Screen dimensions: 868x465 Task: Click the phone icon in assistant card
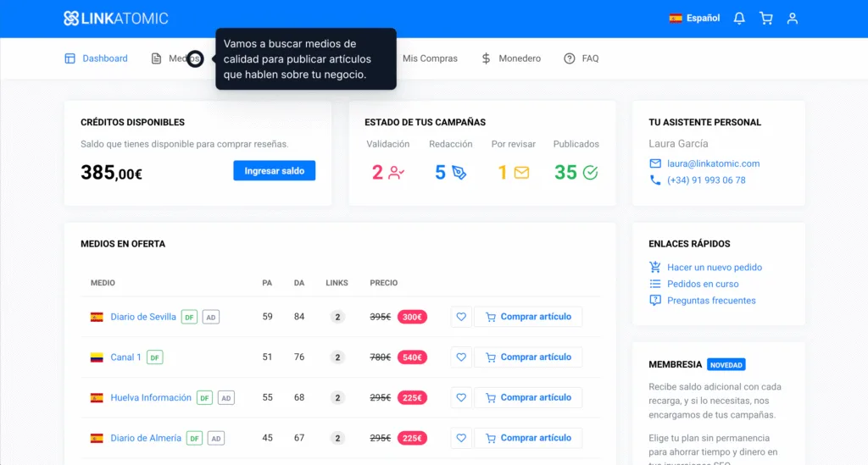point(655,180)
